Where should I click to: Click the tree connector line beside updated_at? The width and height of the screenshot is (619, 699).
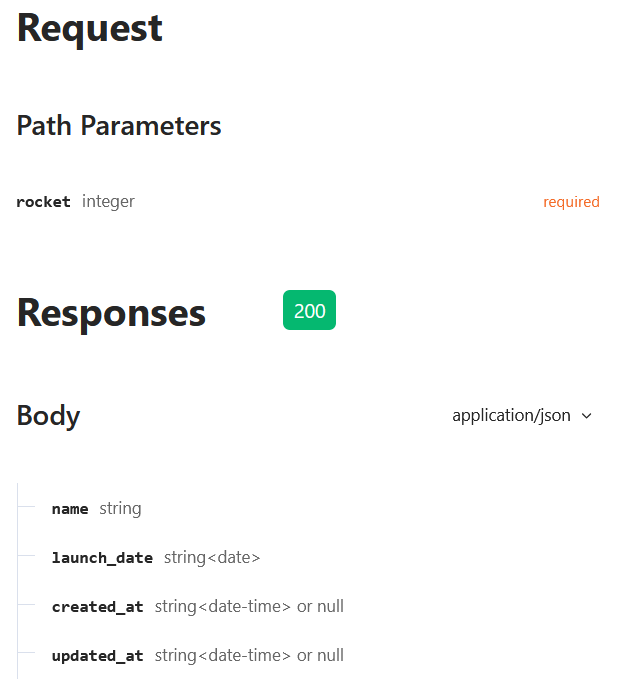26,653
